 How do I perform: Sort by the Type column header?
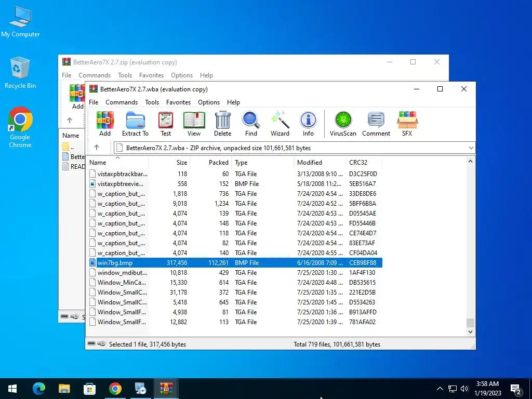(262, 163)
